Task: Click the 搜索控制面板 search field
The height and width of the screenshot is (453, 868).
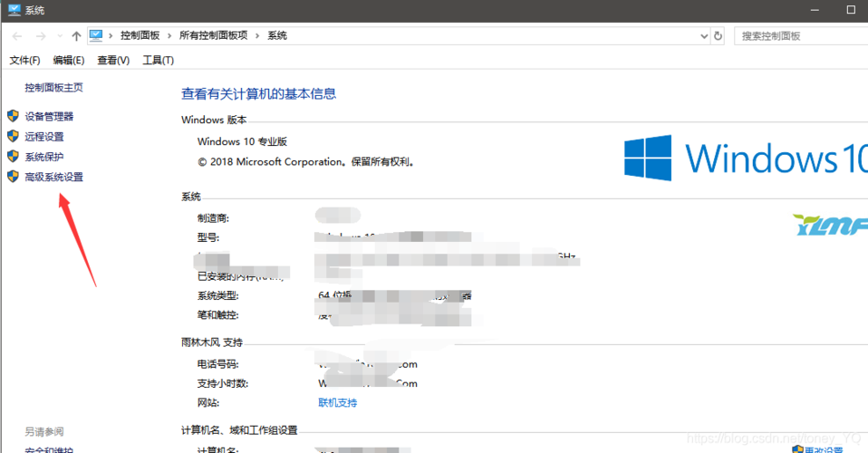Action: tap(801, 36)
